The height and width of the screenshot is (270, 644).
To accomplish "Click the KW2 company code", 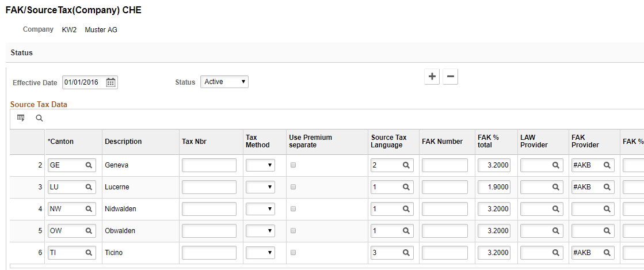I will click(70, 29).
